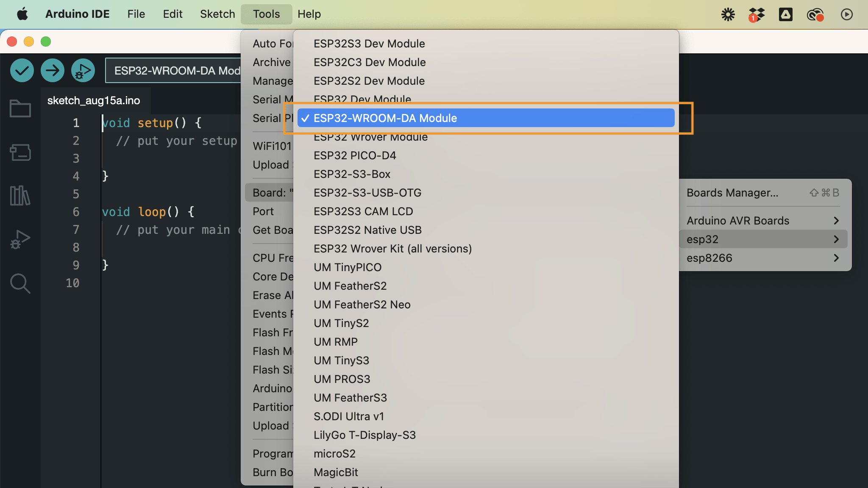Image resolution: width=868 pixels, height=488 pixels.
Task: Expand the Arduino AVR Boards submenu
Action: point(763,221)
